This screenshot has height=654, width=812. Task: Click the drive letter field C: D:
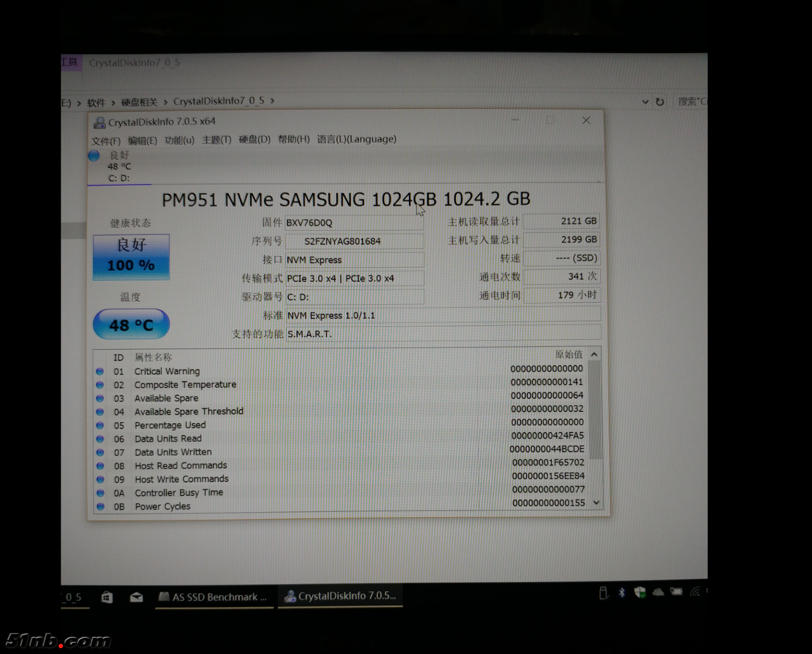point(354,297)
